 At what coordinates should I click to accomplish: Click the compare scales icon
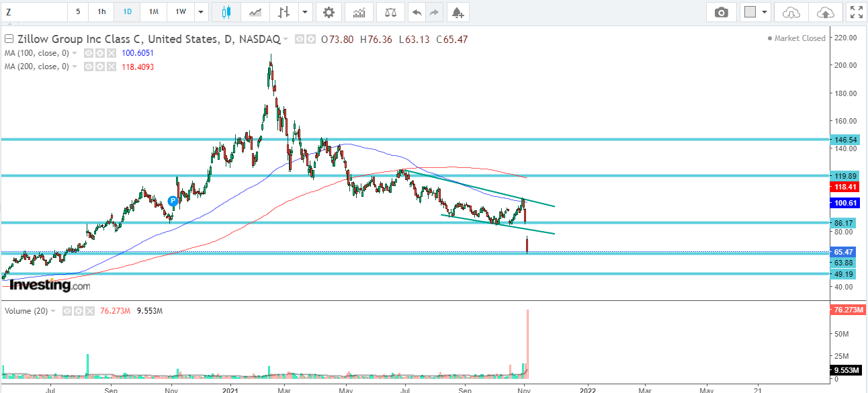click(x=390, y=11)
